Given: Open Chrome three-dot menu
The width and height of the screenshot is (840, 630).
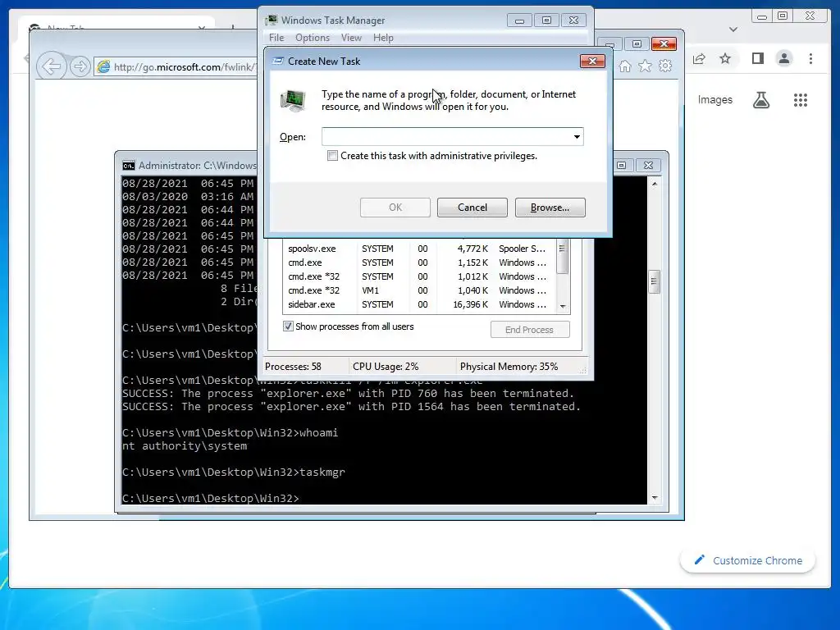Looking at the screenshot, I should [x=811, y=58].
